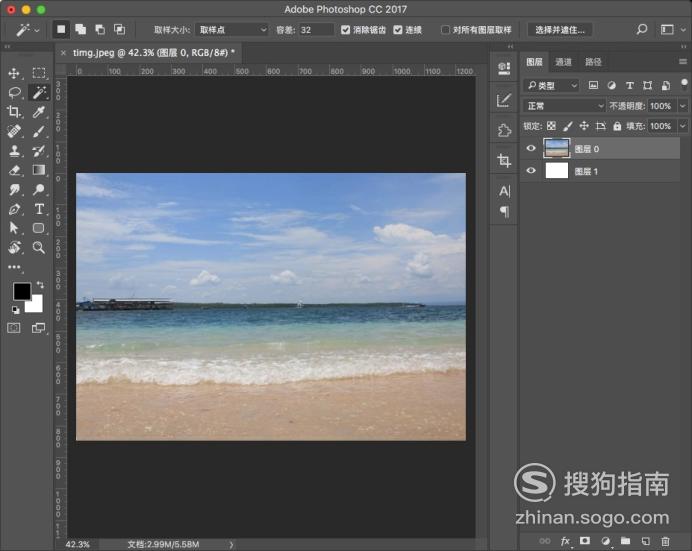The width and height of the screenshot is (692, 551).
Task: Select the Crop tool in left toolbox
Action: tap(14, 112)
